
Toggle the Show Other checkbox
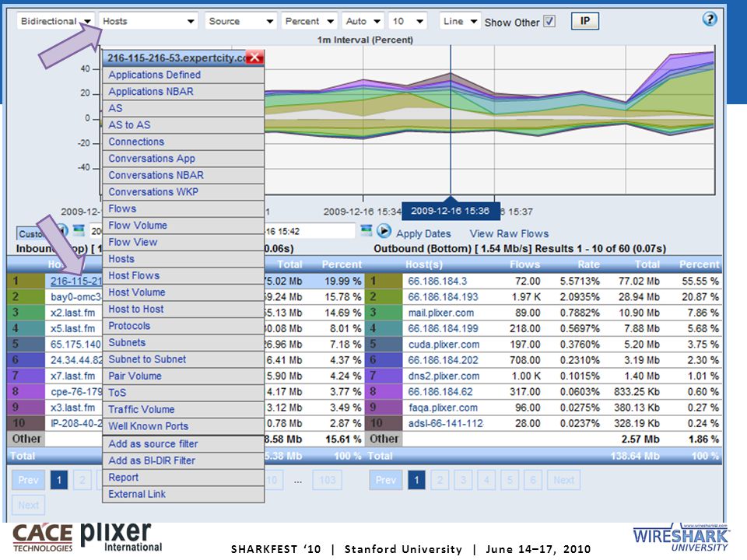tap(549, 22)
